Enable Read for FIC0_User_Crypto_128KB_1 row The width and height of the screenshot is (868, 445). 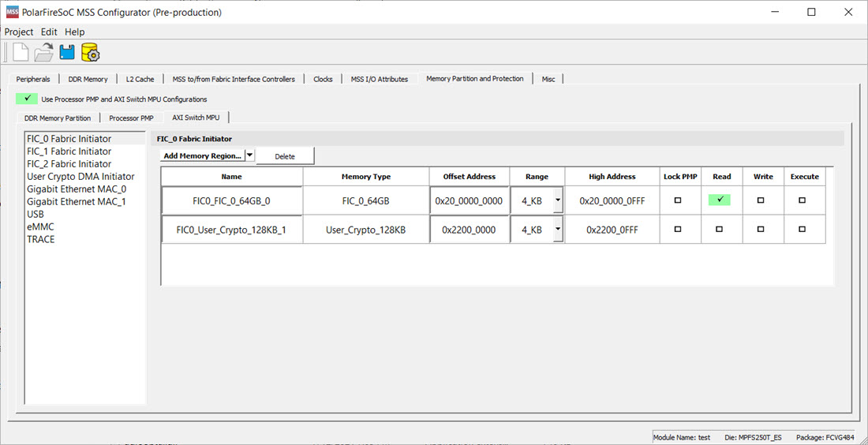(719, 229)
